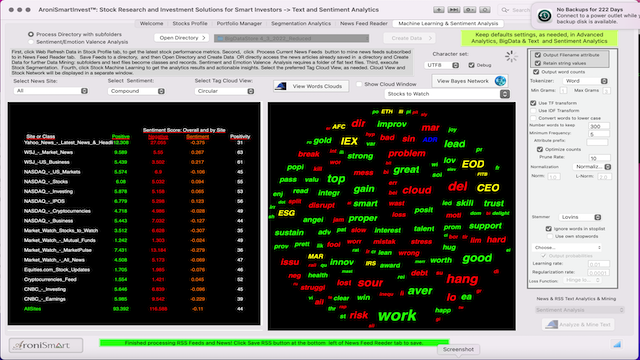This screenshot has height=360, width=640.
Task: Select Sentiment/Emotion Valence Analysis radio
Action: point(31,42)
